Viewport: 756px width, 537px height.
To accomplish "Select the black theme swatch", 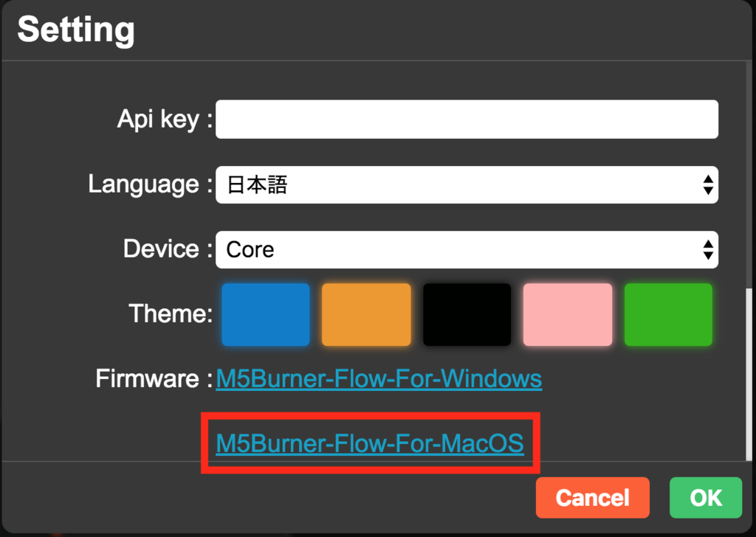I will point(467,314).
